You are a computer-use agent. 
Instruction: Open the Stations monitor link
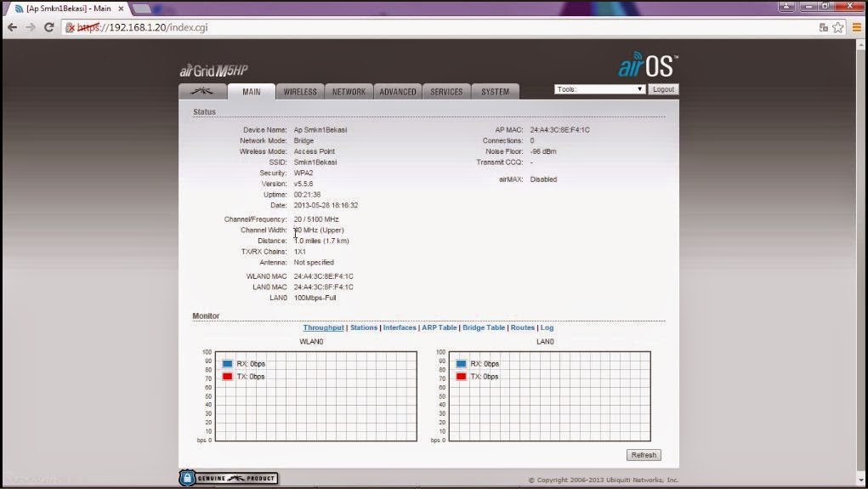pyautogui.click(x=364, y=328)
